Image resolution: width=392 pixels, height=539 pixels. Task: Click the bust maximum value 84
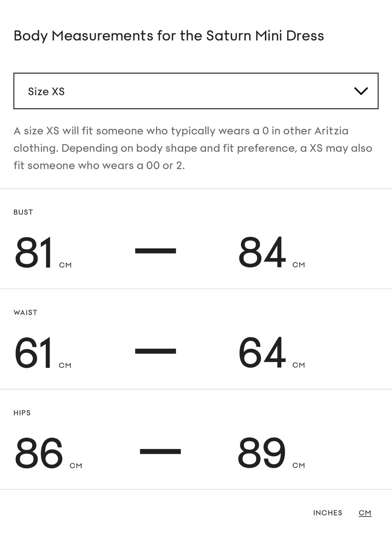(x=262, y=252)
